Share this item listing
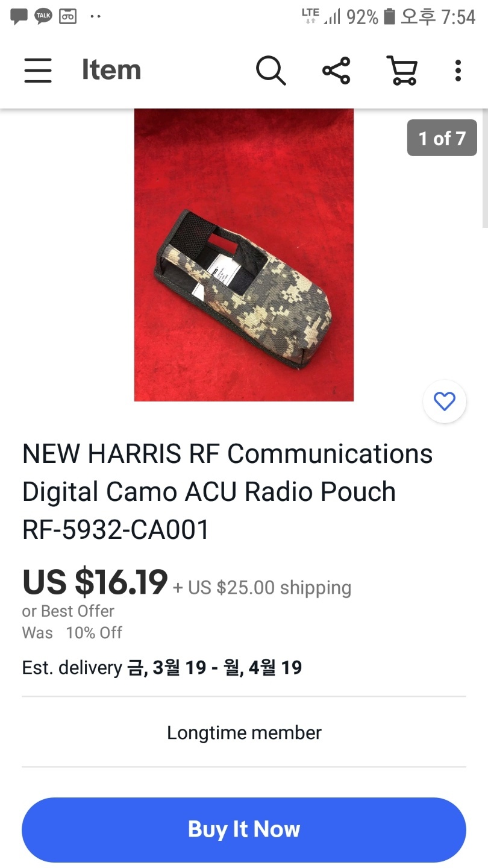 pos(336,71)
